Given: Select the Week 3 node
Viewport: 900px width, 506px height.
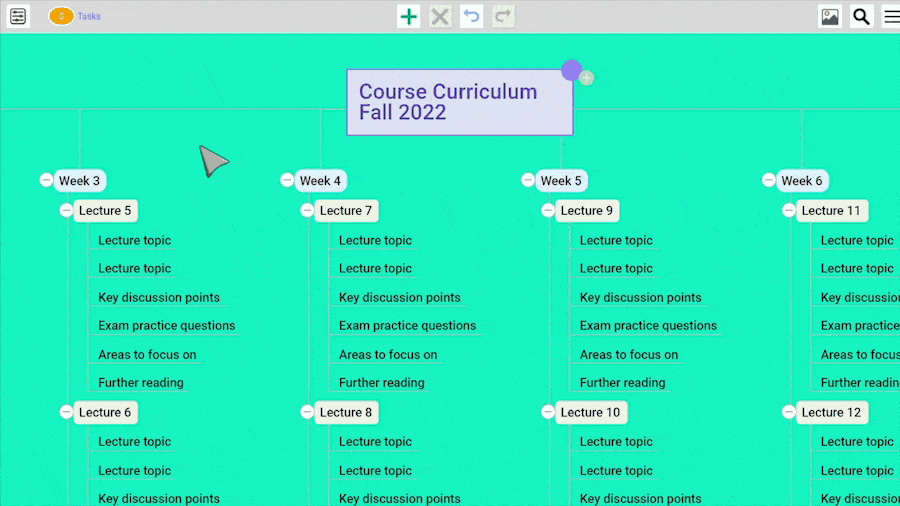Looking at the screenshot, I should 80,181.
